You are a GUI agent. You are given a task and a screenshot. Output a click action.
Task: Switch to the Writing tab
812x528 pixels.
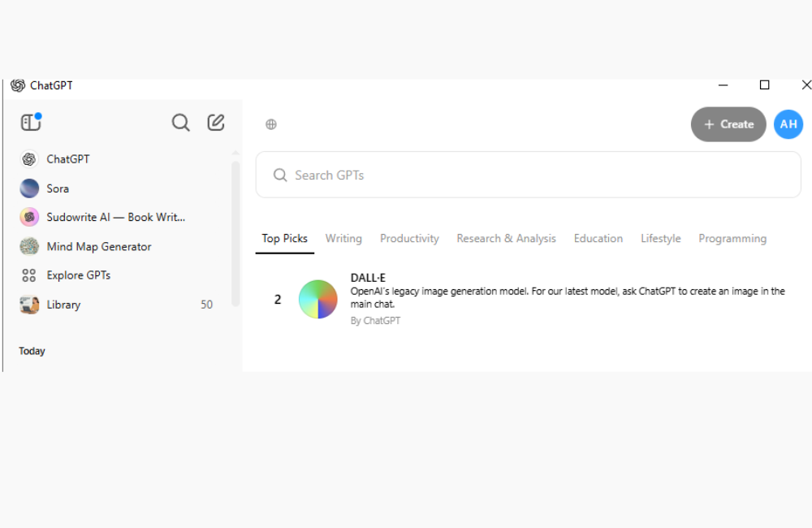click(x=343, y=238)
